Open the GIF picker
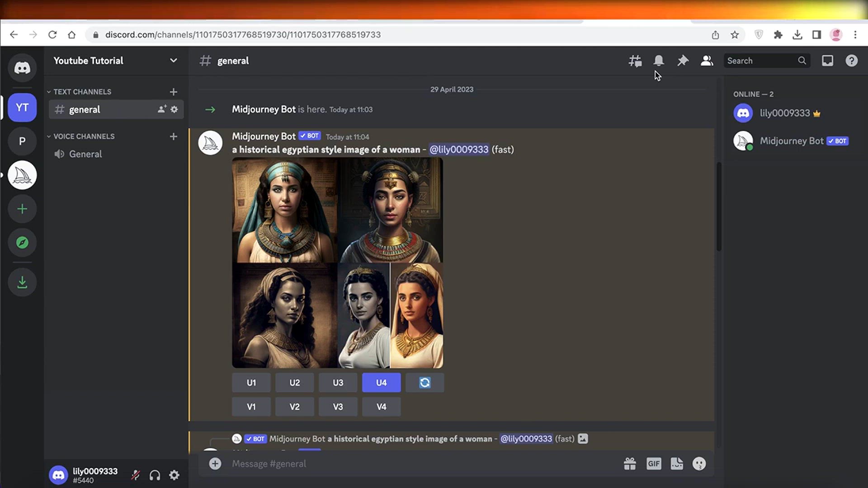This screenshot has height=488, width=868. click(654, 464)
